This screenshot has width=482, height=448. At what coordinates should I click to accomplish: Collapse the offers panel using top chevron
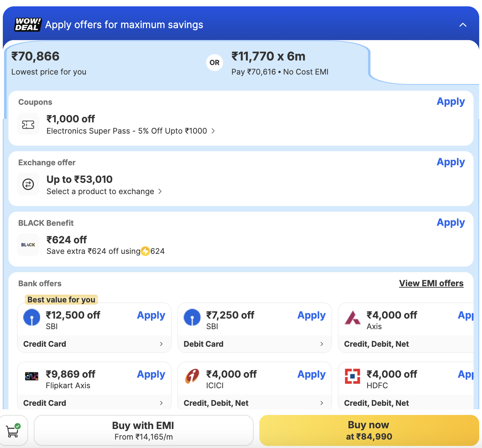(463, 25)
